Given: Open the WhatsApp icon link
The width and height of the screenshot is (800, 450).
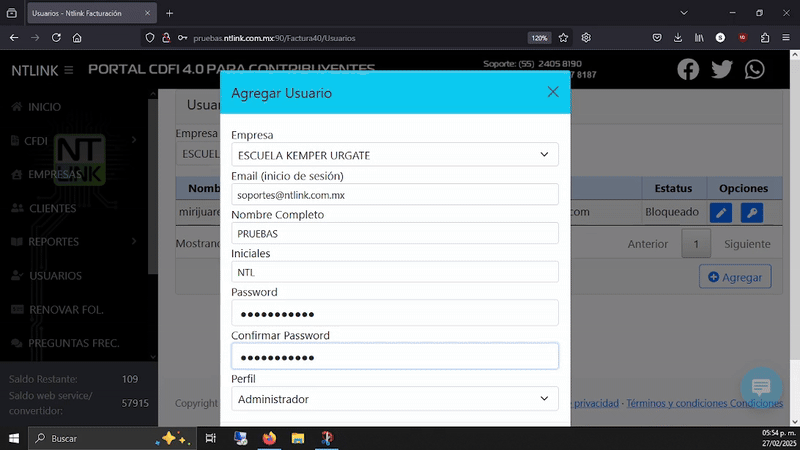Looking at the screenshot, I should click(754, 69).
